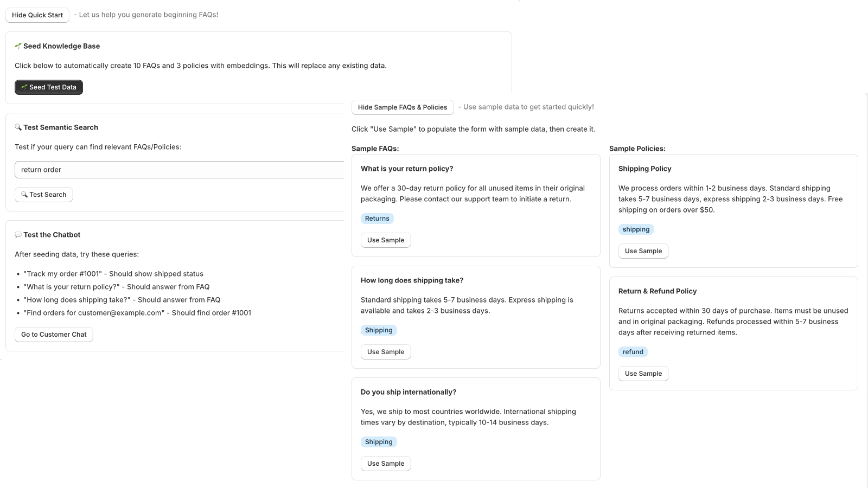Select the Returns tag badge

(x=377, y=218)
